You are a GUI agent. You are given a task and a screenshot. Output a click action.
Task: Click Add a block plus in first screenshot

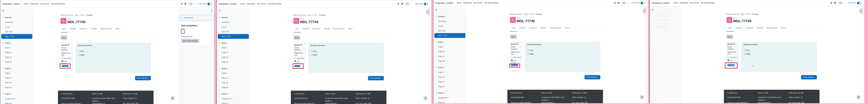(x=181, y=17)
